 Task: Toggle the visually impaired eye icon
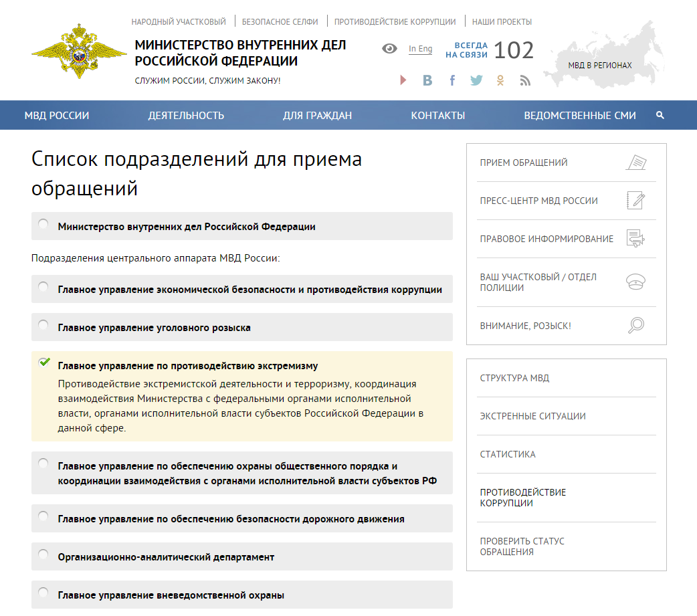389,48
